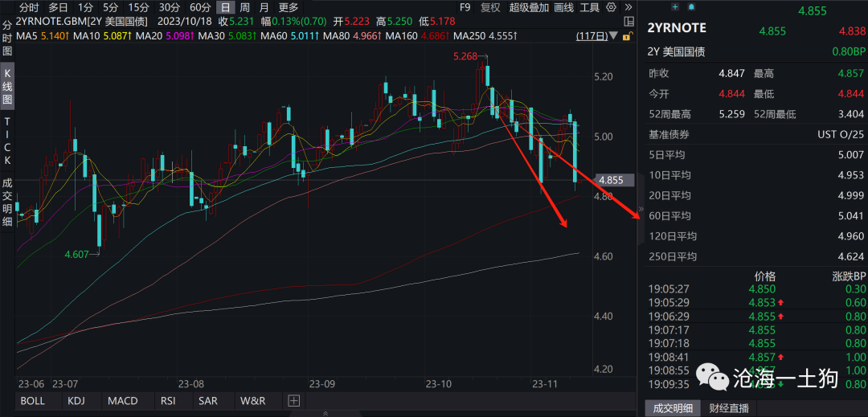Open the 117日 period dropdown triangle

(614, 36)
